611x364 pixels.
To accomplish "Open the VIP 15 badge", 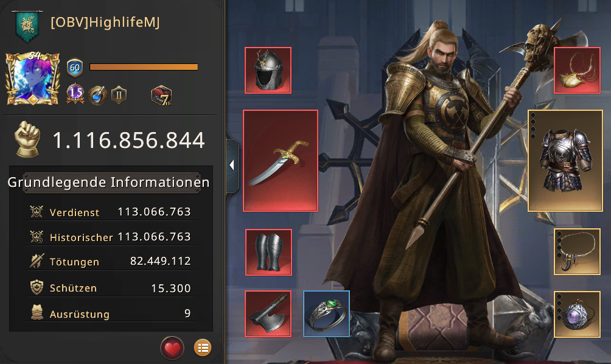I will 75,94.
